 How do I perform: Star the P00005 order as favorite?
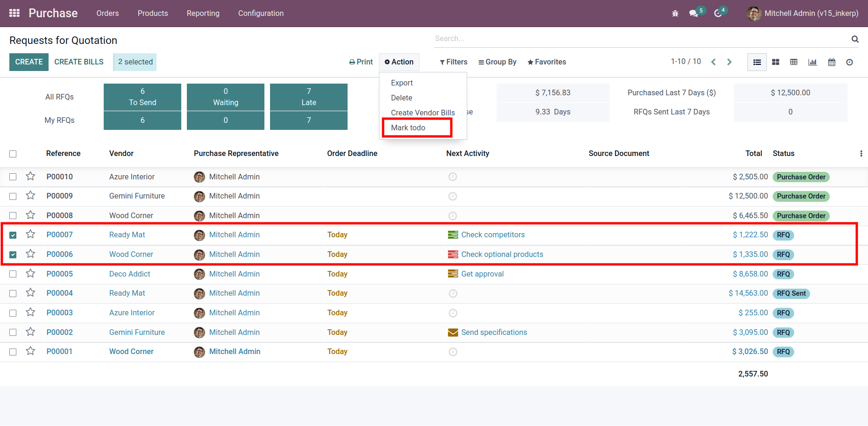coord(30,273)
